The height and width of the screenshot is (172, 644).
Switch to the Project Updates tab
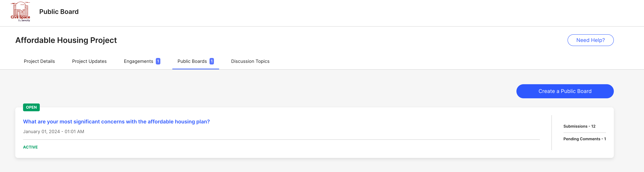coord(89,61)
